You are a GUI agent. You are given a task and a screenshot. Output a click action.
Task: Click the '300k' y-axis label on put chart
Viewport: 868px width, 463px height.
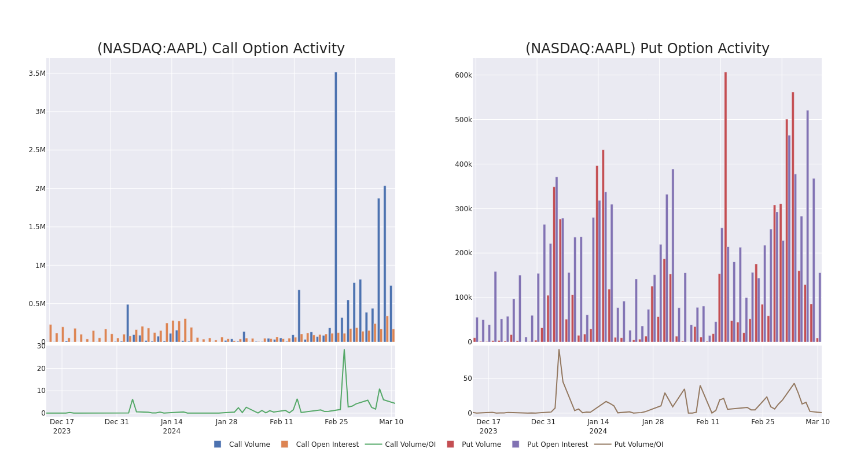tap(464, 209)
